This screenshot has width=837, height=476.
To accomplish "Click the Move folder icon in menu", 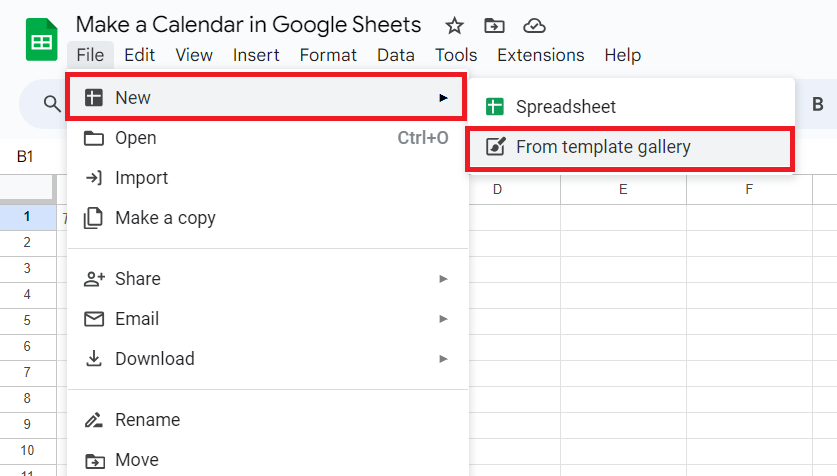I will [95, 460].
